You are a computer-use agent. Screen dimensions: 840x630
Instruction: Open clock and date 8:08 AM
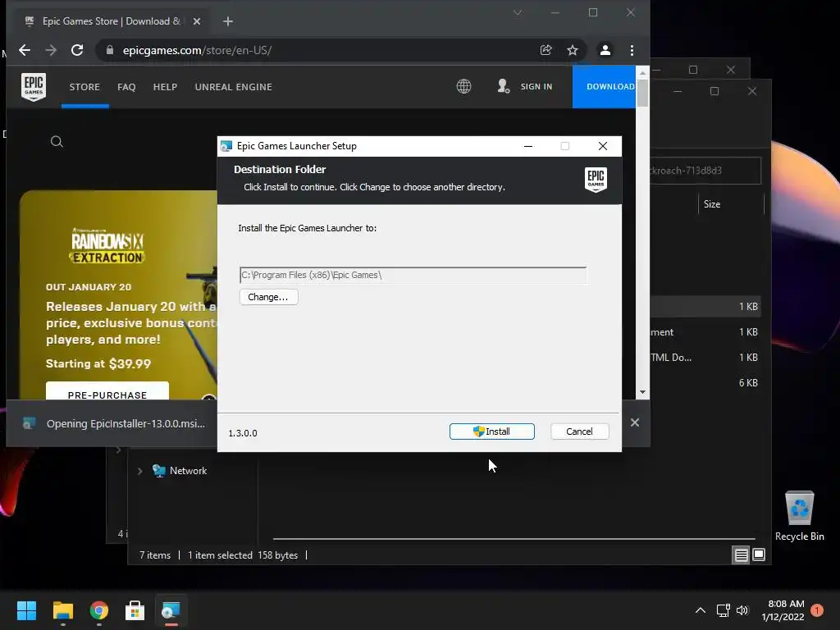pos(783,610)
